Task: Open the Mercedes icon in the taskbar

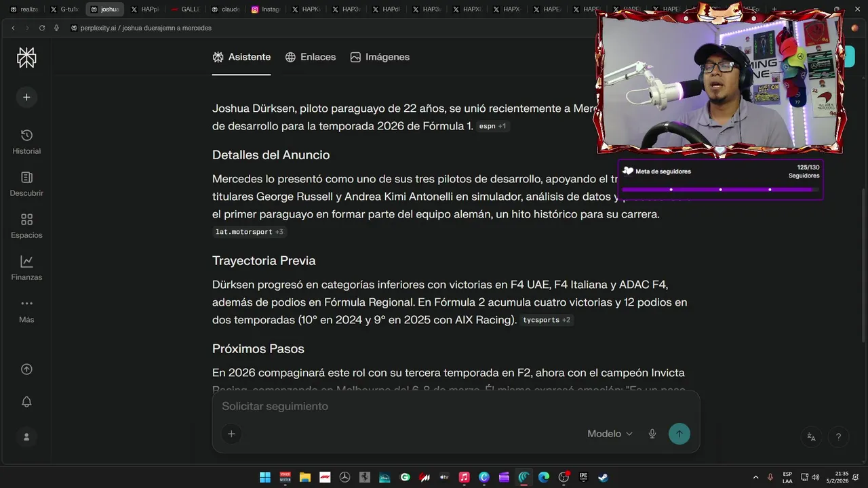Action: click(344, 477)
